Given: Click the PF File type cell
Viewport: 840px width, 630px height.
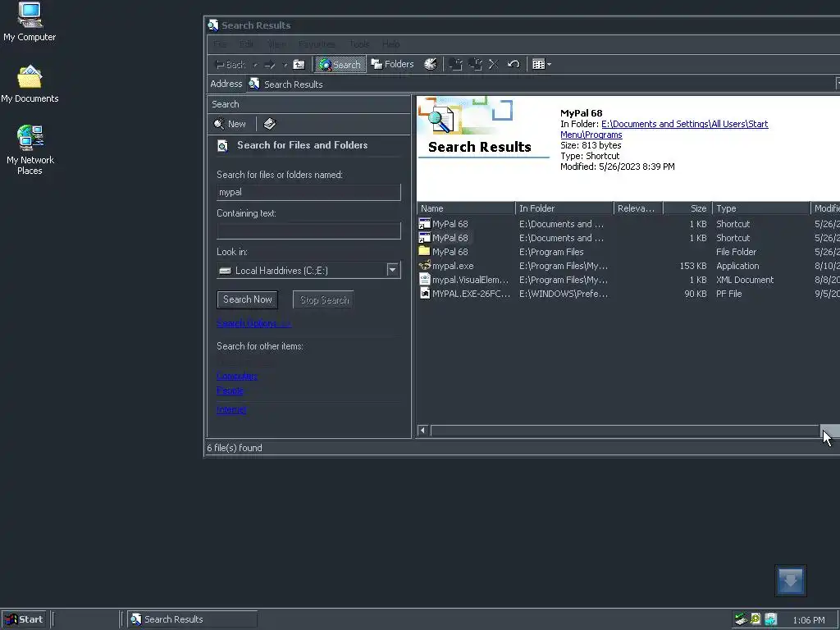Looking at the screenshot, I should 728,294.
